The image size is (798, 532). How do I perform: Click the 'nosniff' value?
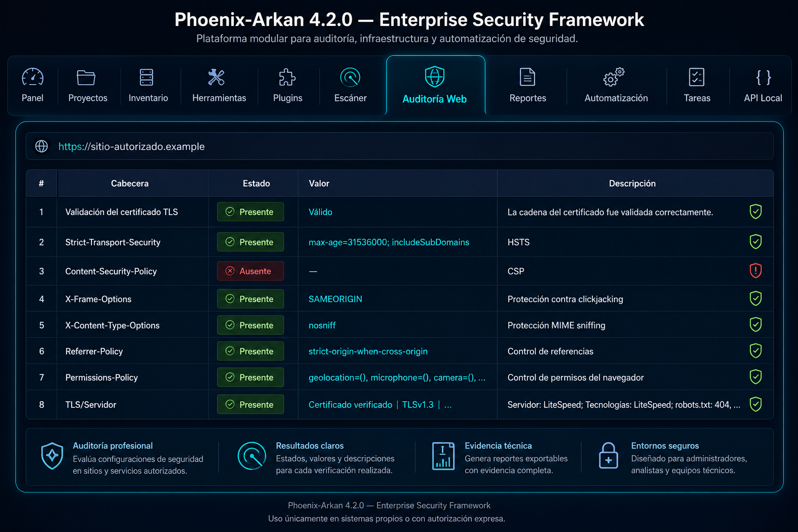point(322,325)
